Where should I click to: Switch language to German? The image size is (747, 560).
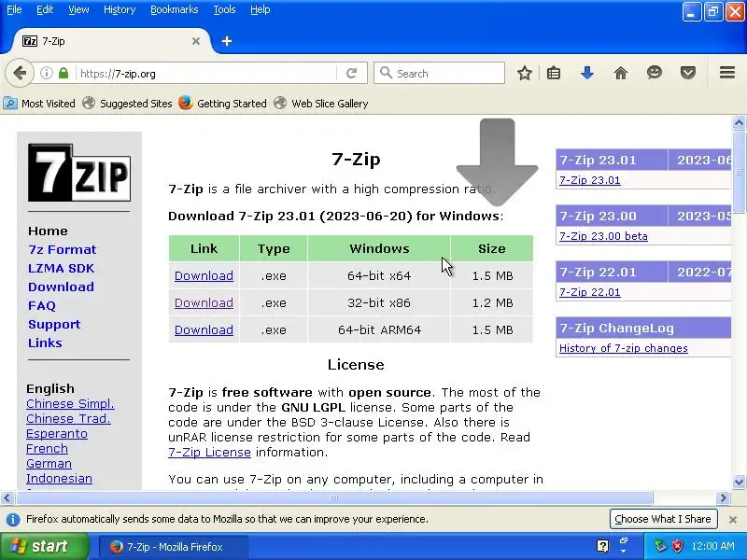[49, 463]
